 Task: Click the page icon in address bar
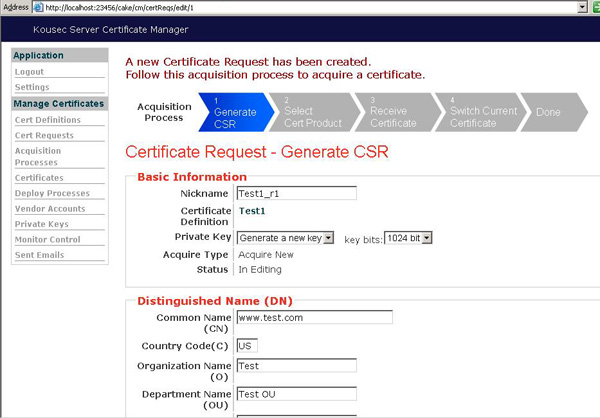pyautogui.click(x=38, y=7)
